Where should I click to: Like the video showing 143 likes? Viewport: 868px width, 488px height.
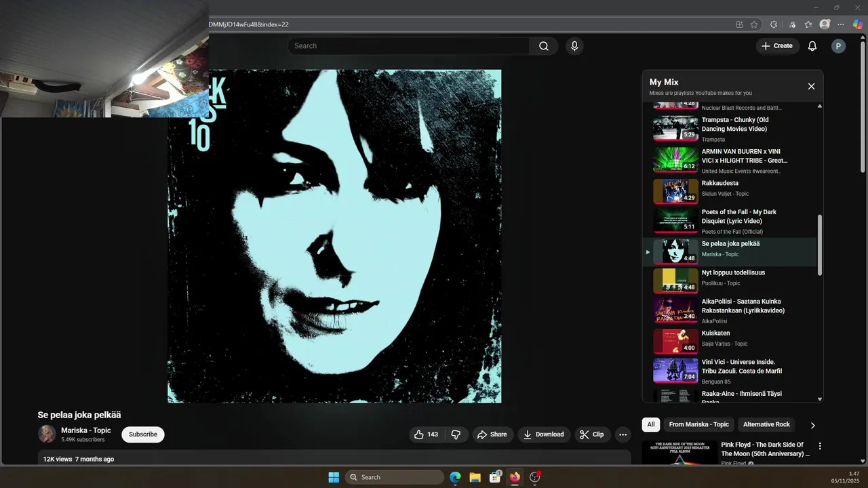coord(427,434)
